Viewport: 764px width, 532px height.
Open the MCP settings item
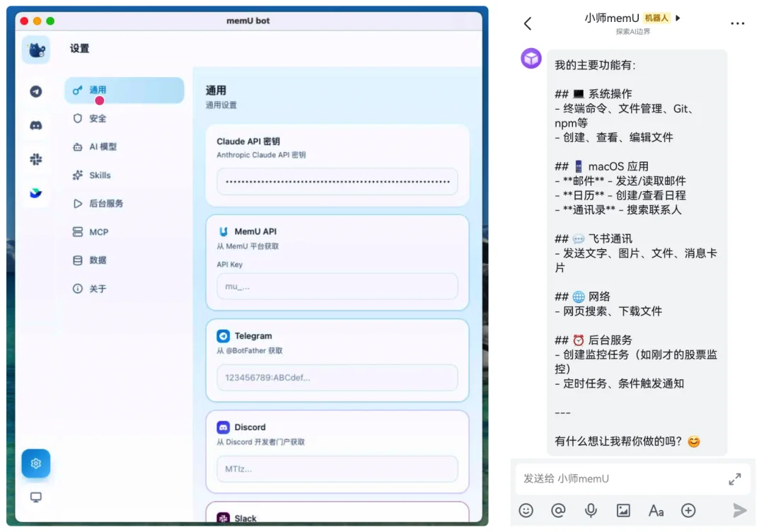click(x=97, y=232)
